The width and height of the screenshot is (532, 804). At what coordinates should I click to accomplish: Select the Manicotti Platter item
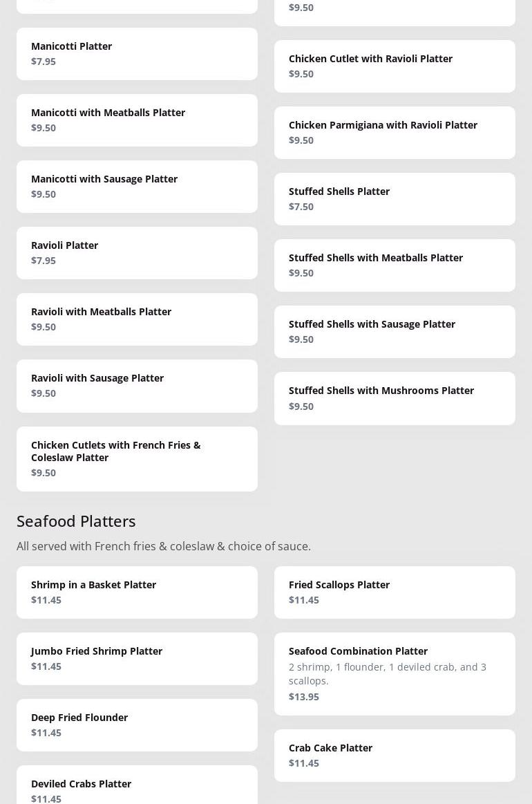(x=137, y=54)
